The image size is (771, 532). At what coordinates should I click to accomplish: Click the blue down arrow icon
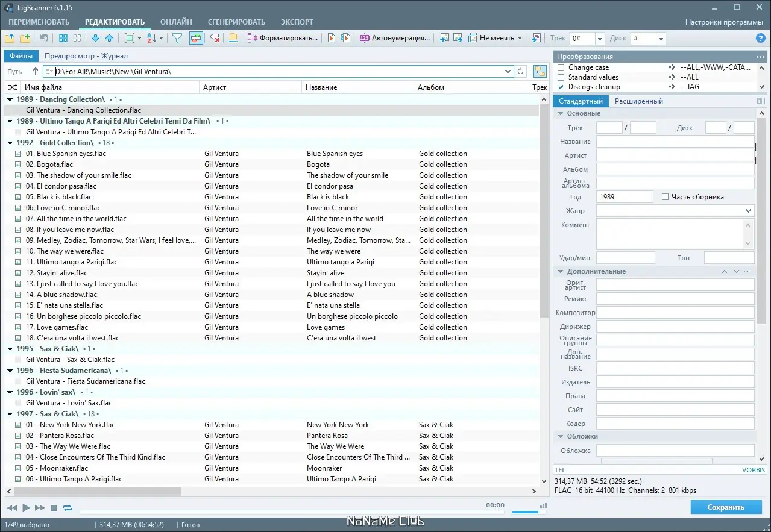point(96,38)
